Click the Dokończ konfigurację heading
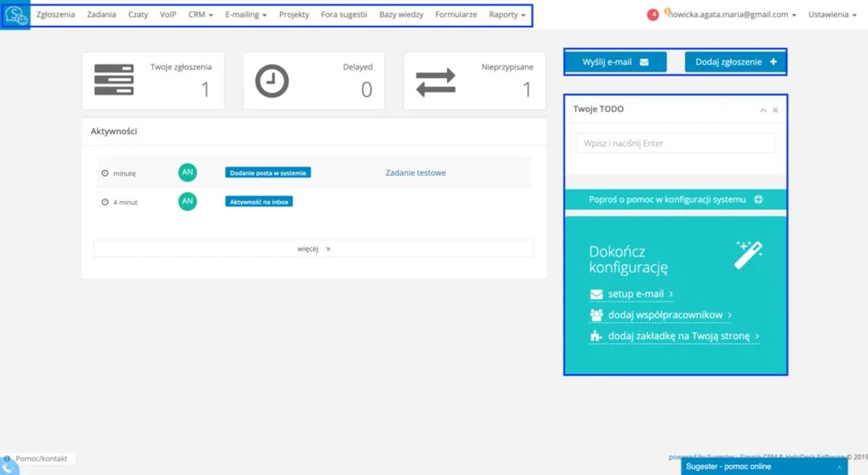This screenshot has width=868, height=475. point(628,260)
